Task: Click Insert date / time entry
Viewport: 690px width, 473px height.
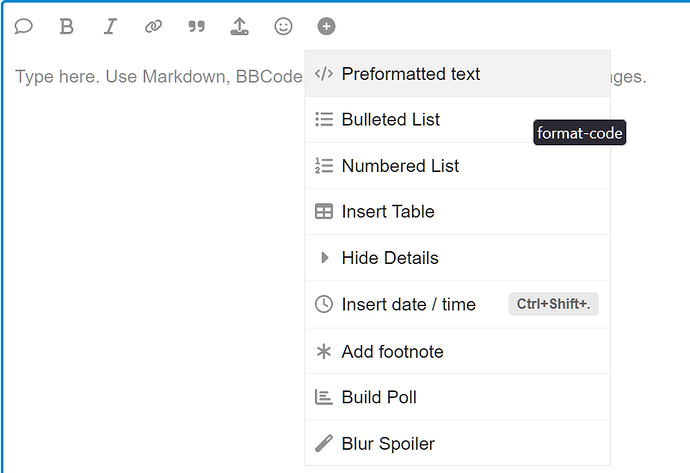Action: [x=458, y=304]
